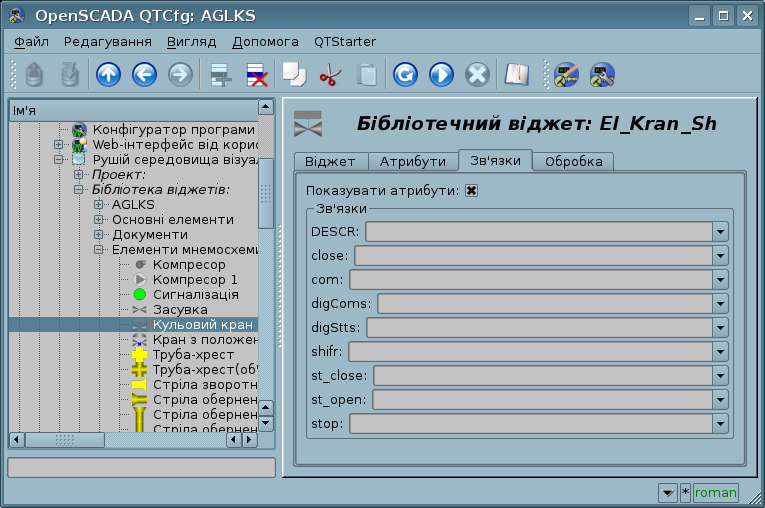Viewport: 765px width, 508px height.
Task: Open the manual book icon
Action: (x=516, y=74)
